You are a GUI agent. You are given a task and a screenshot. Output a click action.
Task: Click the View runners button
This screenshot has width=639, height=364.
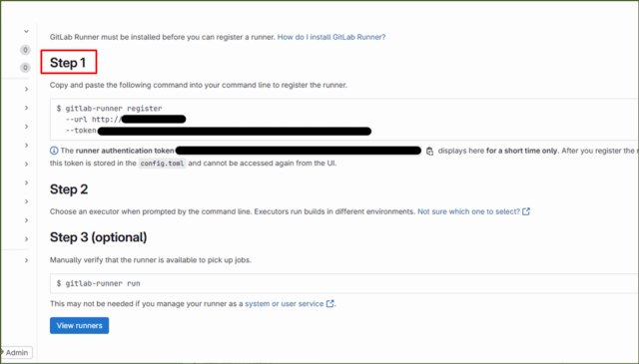coord(80,325)
